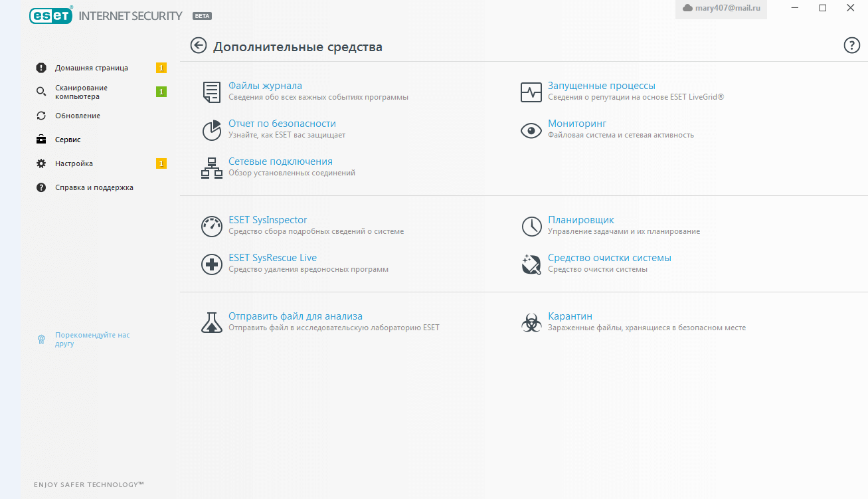Open Запущенные процессы link
Screen dimensions: 868x499
(x=602, y=86)
